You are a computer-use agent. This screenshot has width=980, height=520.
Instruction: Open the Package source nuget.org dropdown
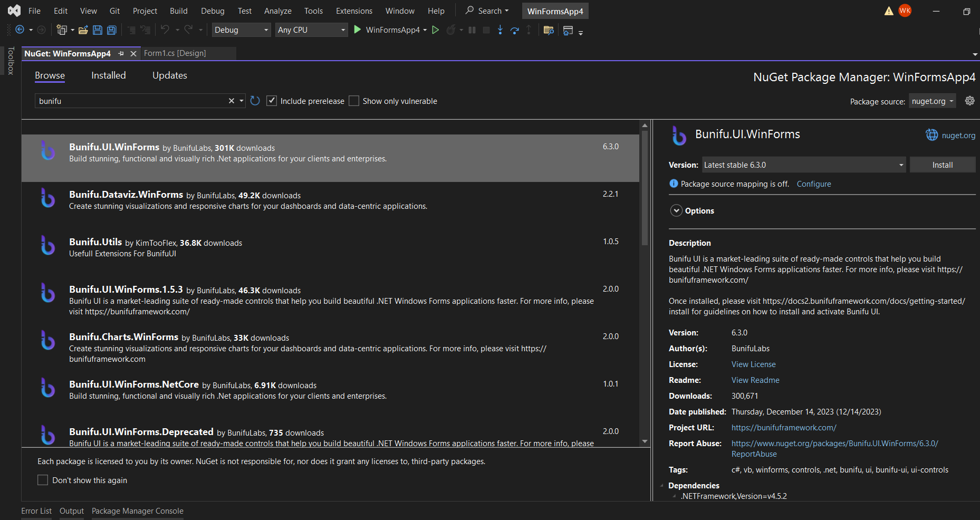click(x=932, y=101)
